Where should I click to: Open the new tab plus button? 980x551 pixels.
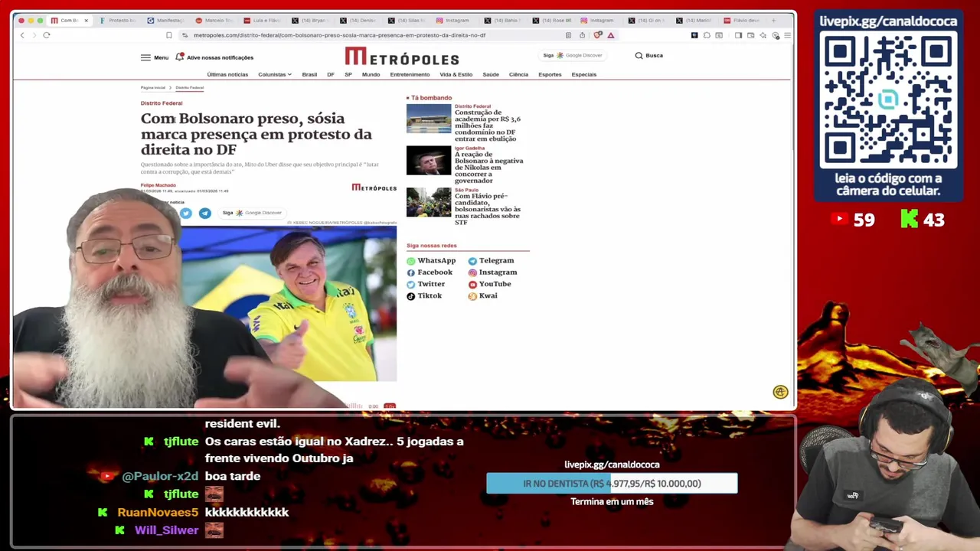coord(773,21)
